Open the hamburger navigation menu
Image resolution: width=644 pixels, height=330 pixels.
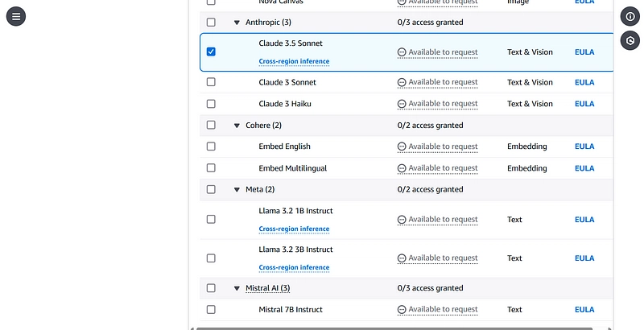(x=16, y=16)
